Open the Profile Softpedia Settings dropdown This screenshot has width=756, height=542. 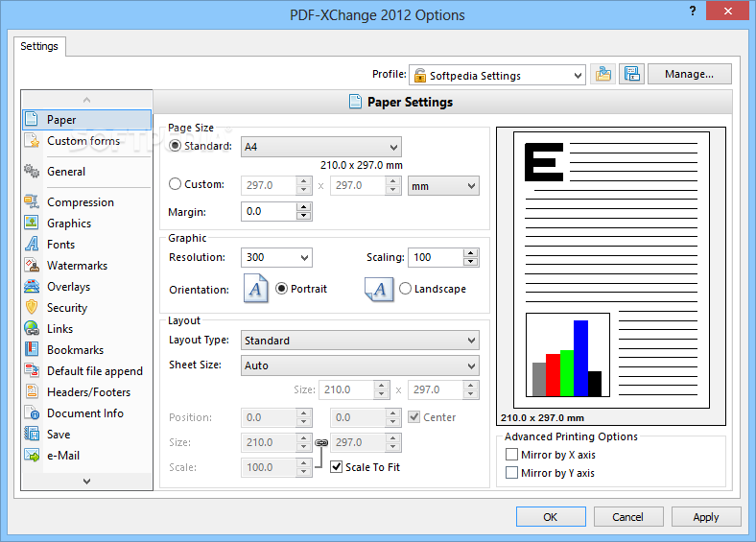(497, 75)
